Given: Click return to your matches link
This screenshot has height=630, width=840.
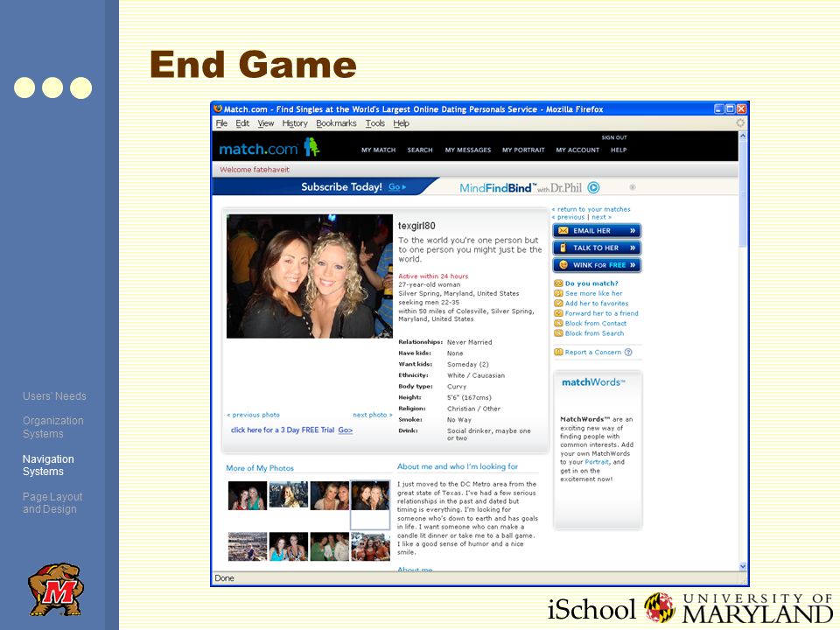Looking at the screenshot, I should pos(591,209).
